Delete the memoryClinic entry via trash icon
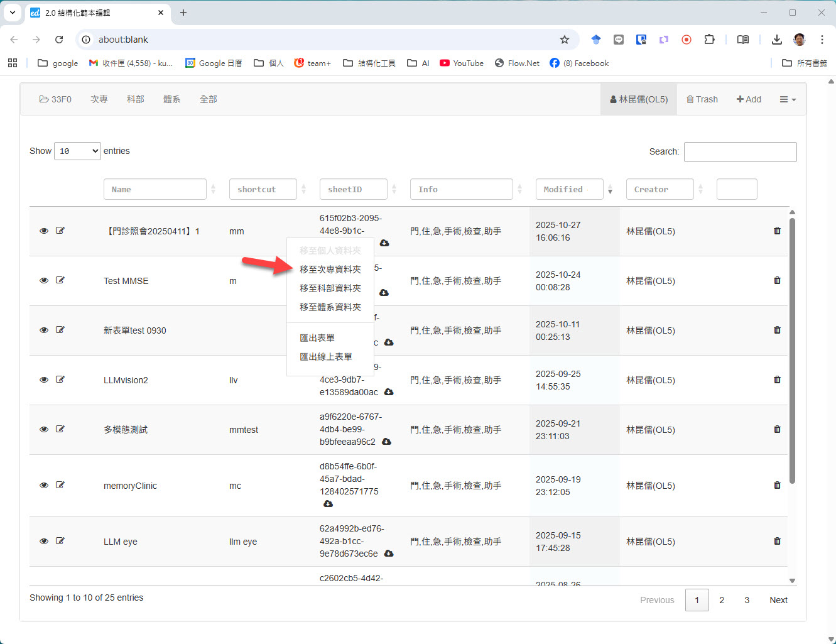The width and height of the screenshot is (836, 644). [x=777, y=485]
